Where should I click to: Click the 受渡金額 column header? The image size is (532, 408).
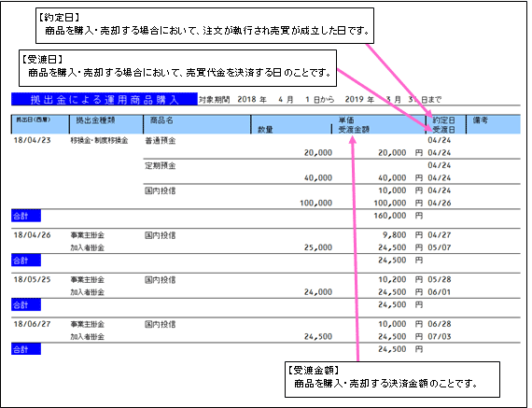(x=354, y=130)
